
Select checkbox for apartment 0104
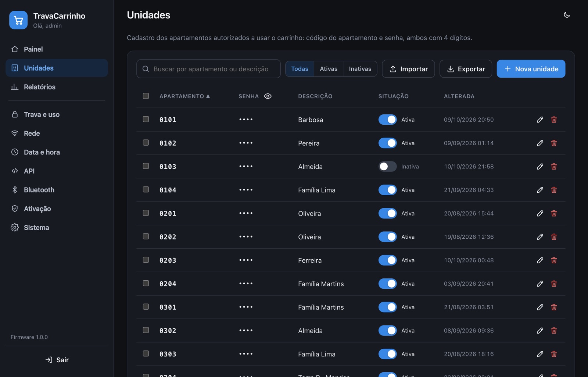tap(146, 189)
